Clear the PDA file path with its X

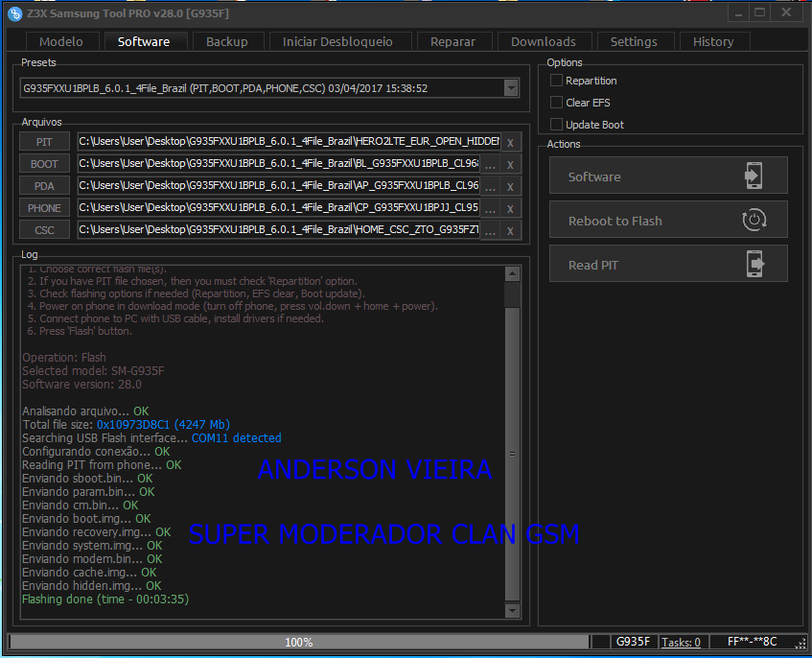[510, 186]
